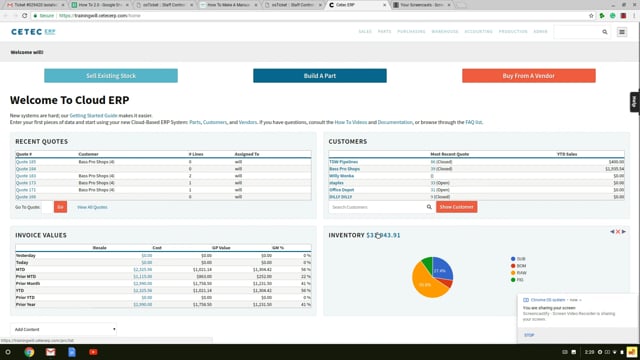640x360 pixels.
Task: Open the Parts link in intro text
Action: [195, 122]
